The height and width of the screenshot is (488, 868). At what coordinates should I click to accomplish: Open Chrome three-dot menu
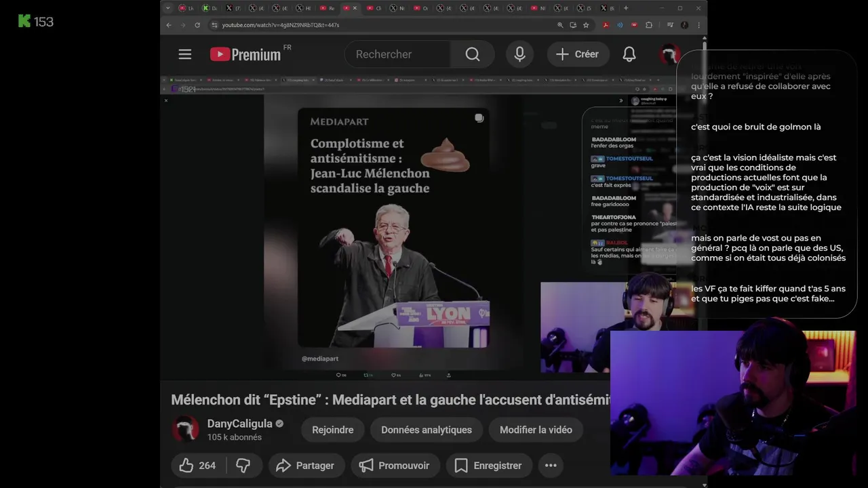click(698, 25)
